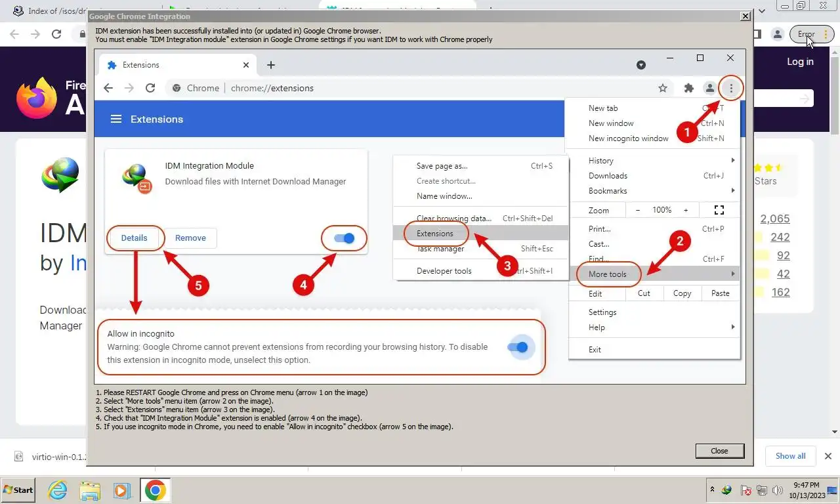Click forward arrow in background Chrome toolbar
This screenshot has height=504, width=840.
[35, 34]
